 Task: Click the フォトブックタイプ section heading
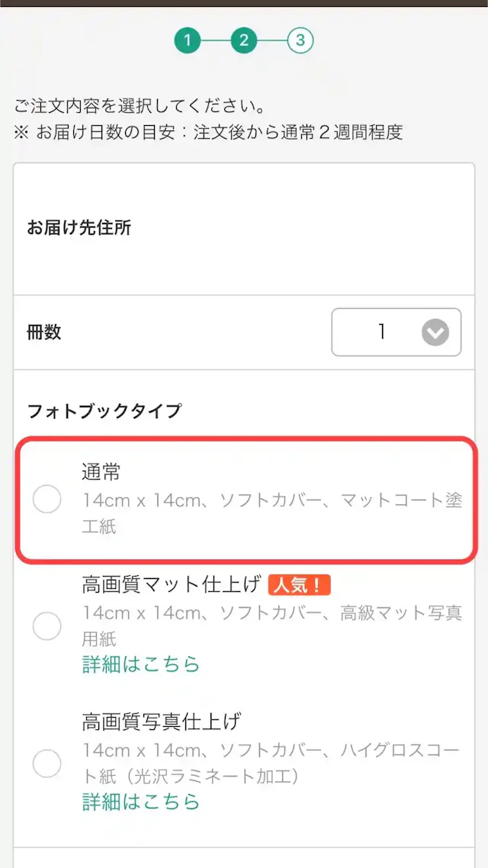click(104, 411)
